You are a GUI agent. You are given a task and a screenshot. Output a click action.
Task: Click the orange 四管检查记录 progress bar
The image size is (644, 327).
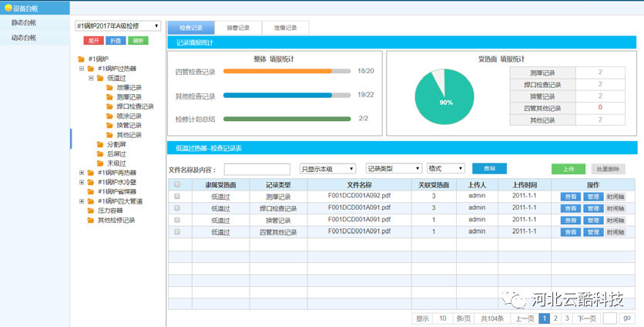pos(287,71)
